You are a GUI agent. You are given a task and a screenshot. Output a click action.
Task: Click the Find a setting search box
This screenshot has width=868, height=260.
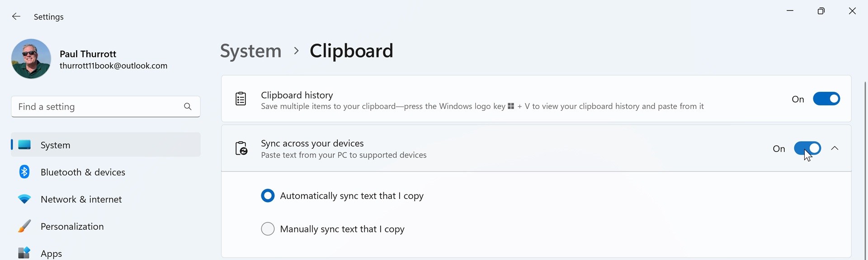pos(97,107)
